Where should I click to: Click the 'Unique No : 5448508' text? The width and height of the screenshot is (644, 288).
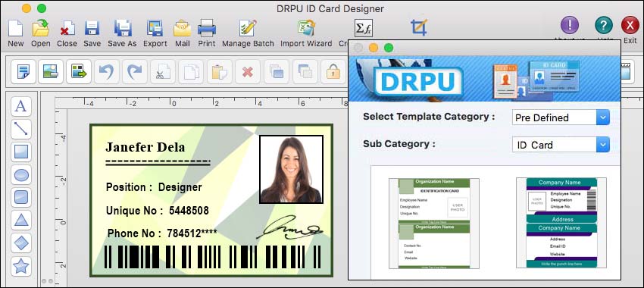click(x=158, y=211)
